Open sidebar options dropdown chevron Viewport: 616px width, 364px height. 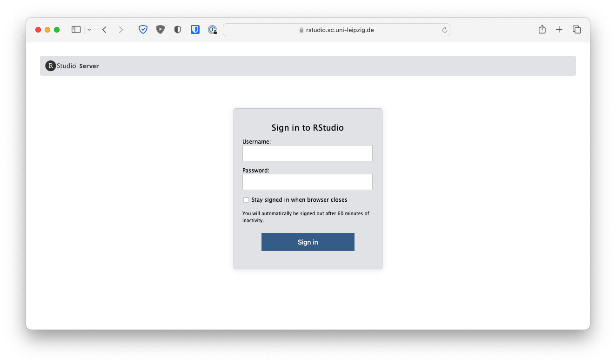(89, 30)
